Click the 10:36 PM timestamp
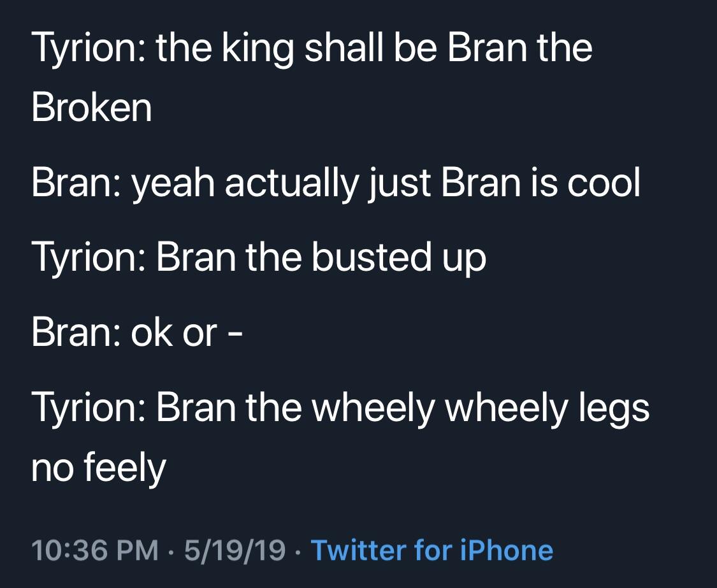 [94, 550]
